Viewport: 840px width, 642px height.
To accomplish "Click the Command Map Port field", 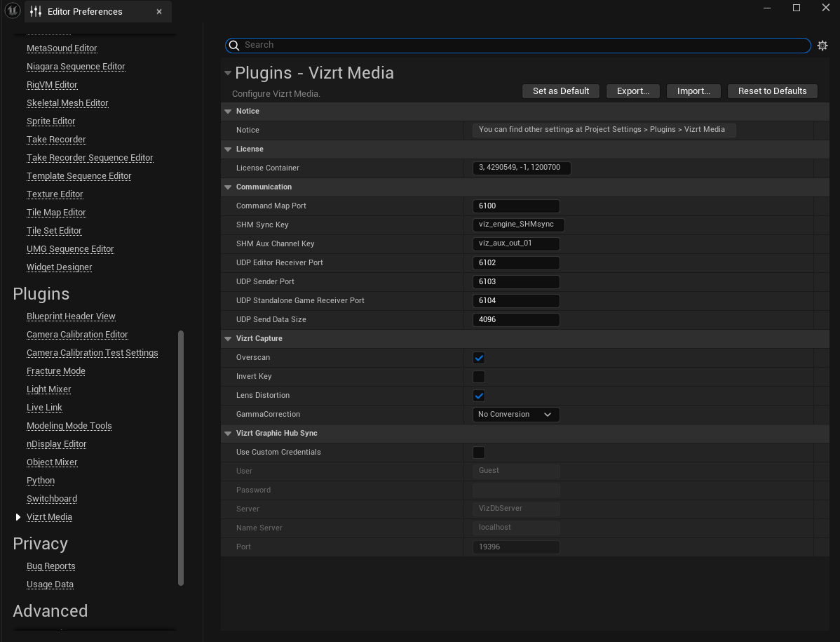I will [516, 206].
